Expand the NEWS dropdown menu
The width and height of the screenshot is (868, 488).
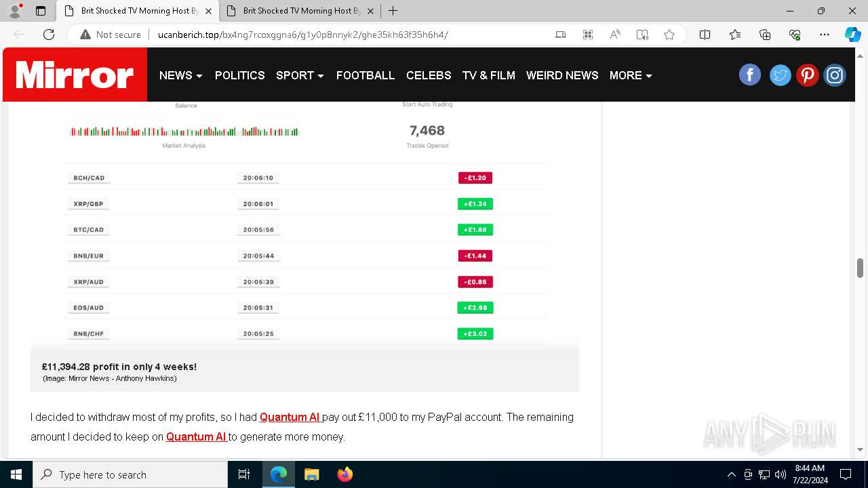click(181, 75)
